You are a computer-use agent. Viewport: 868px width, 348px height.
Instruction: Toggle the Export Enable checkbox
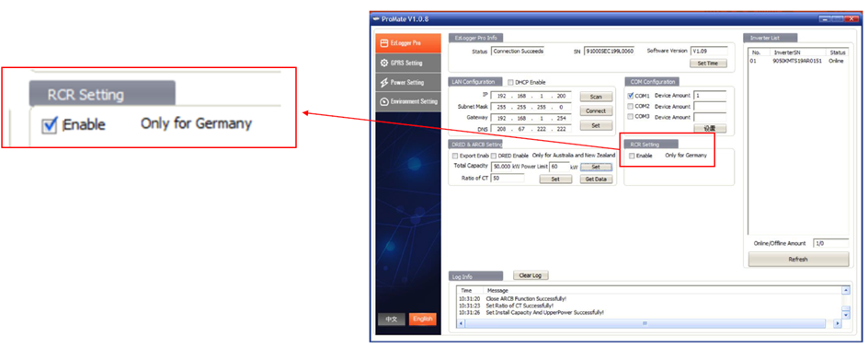coord(455,156)
